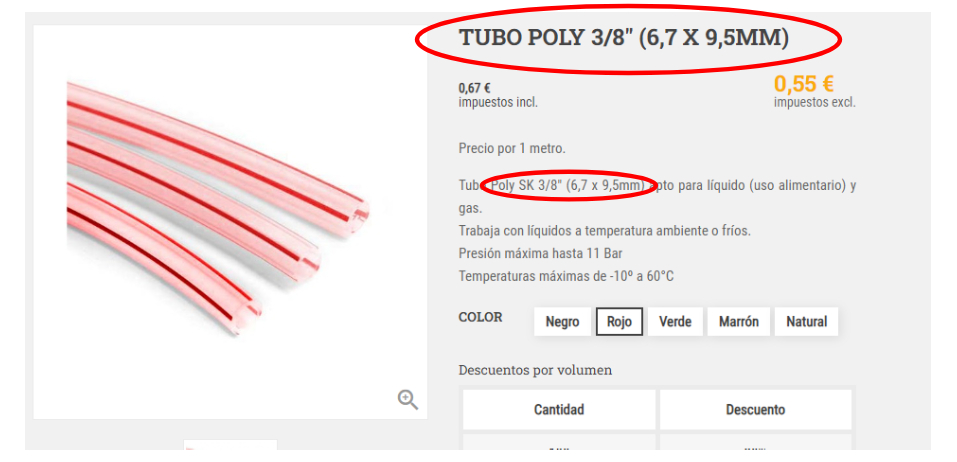Pick the Verde color option
Screen dimensions: 957x462
pos(675,322)
